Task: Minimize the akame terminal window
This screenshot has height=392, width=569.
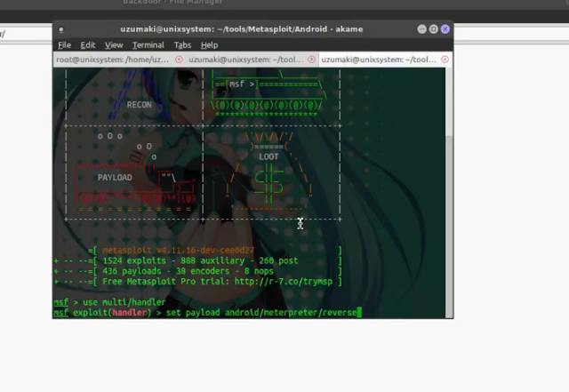Action: pyautogui.click(x=421, y=29)
